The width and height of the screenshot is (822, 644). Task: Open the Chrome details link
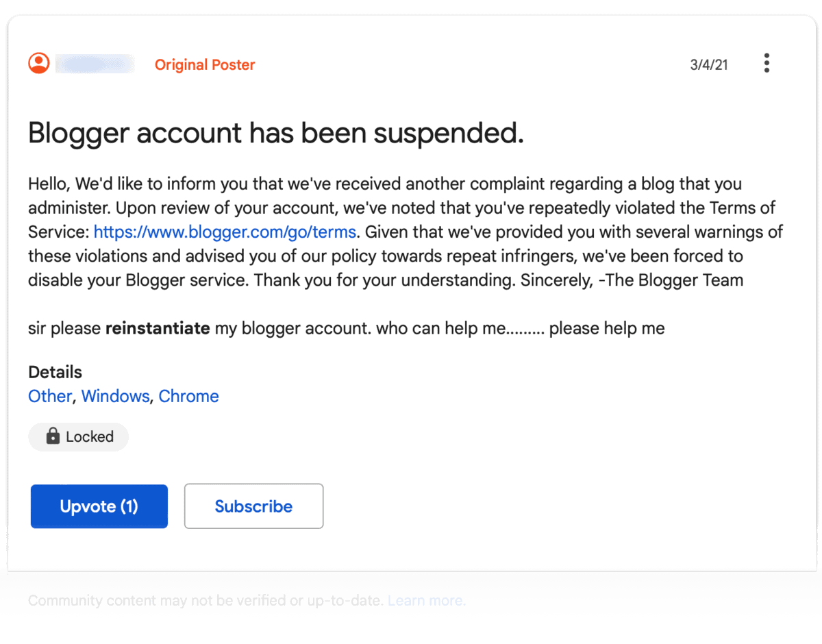tap(188, 396)
